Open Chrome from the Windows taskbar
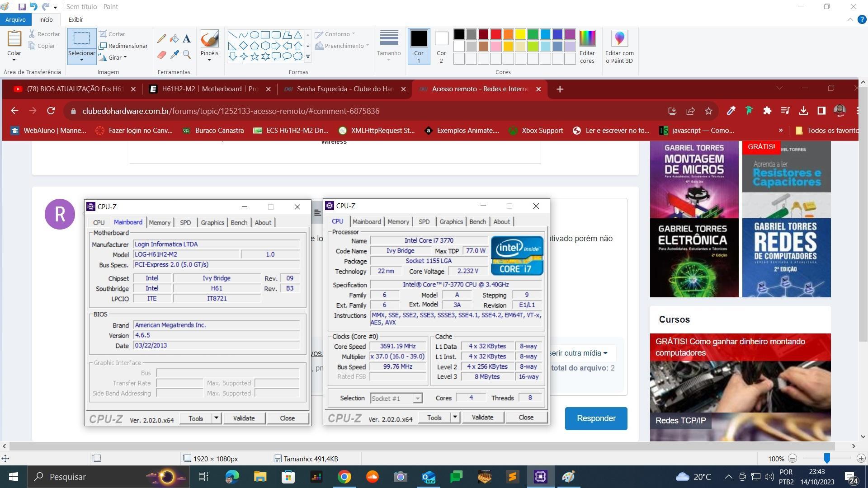 [x=344, y=477]
